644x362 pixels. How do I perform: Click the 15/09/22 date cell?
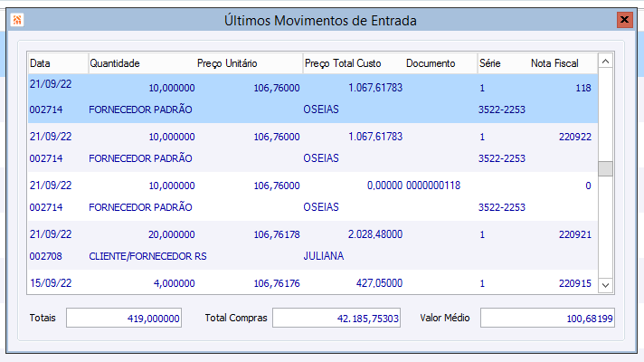[51, 283]
